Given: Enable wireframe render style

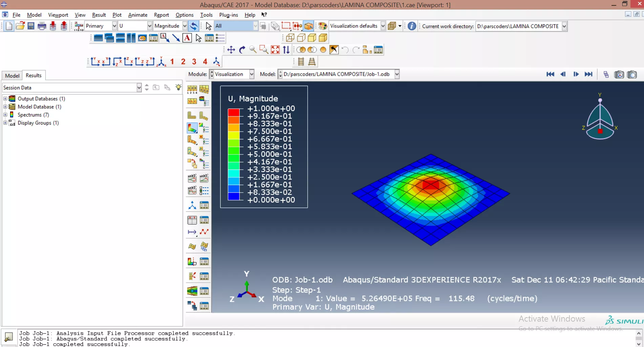Looking at the screenshot, I should click(x=290, y=38).
